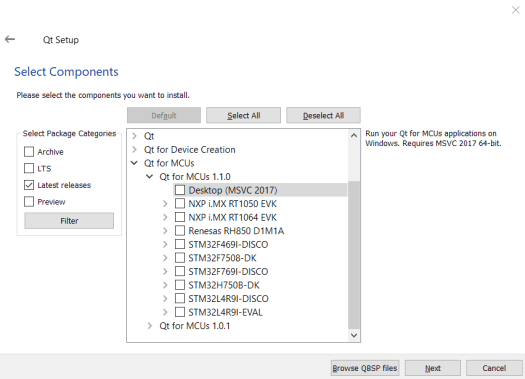Expand NXP i.MX RT1050 EVK item
This screenshot has height=379, width=525.
pos(165,204)
